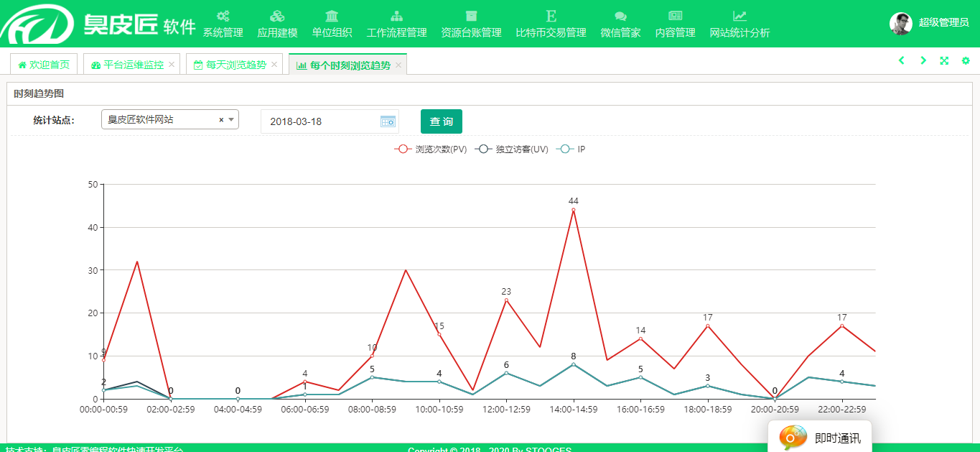
Task: Switch to the 欢迎首页 tab
Action: pyautogui.click(x=44, y=65)
